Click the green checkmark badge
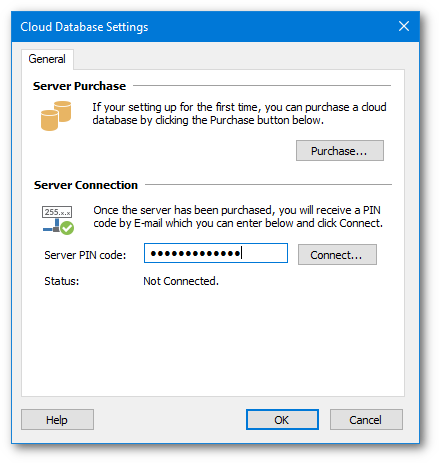Viewport: 439px width, 463px height. [x=67, y=228]
